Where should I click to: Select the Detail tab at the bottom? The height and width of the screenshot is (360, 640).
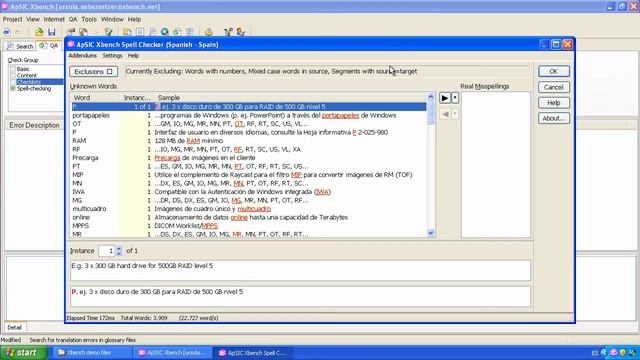(14, 327)
